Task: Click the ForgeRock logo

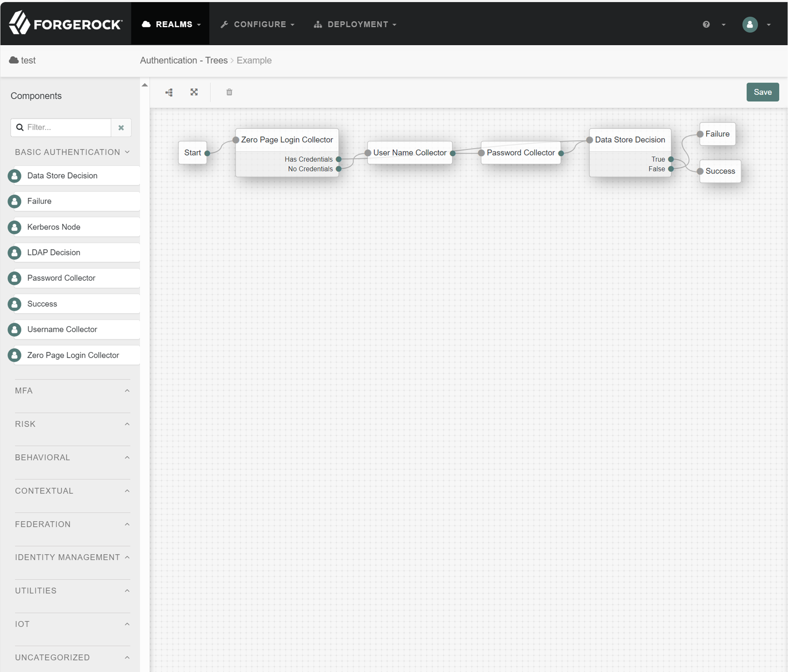Action: pyautogui.click(x=66, y=24)
